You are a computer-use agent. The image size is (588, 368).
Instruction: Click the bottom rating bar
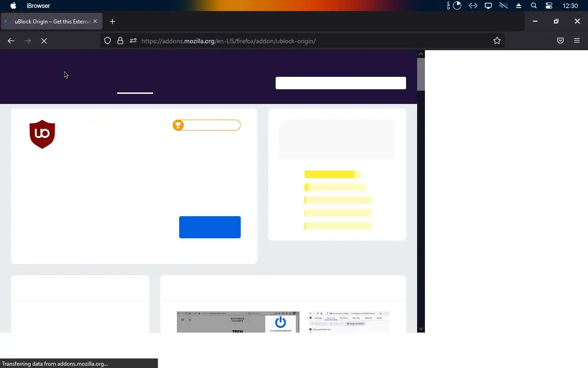[338, 226]
